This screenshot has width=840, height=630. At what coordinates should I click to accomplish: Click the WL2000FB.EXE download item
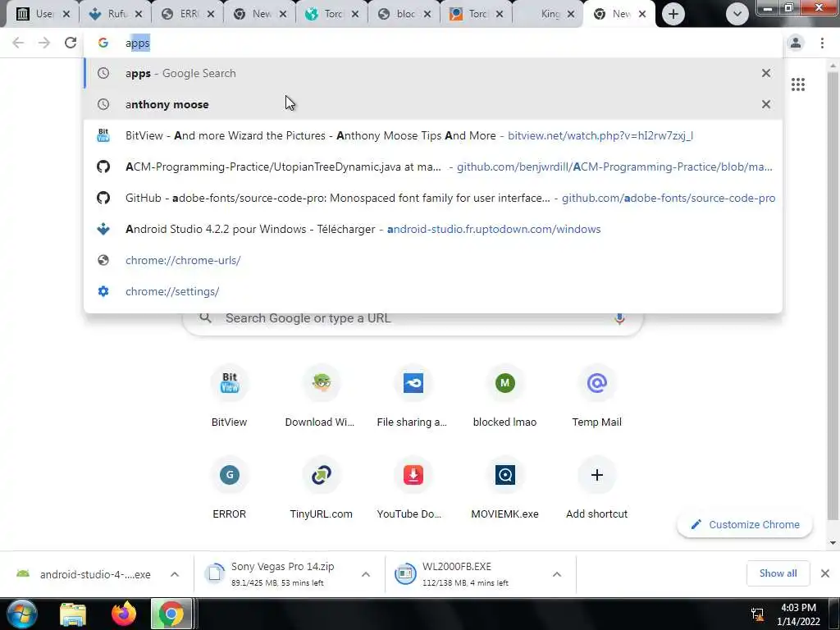tap(466, 574)
